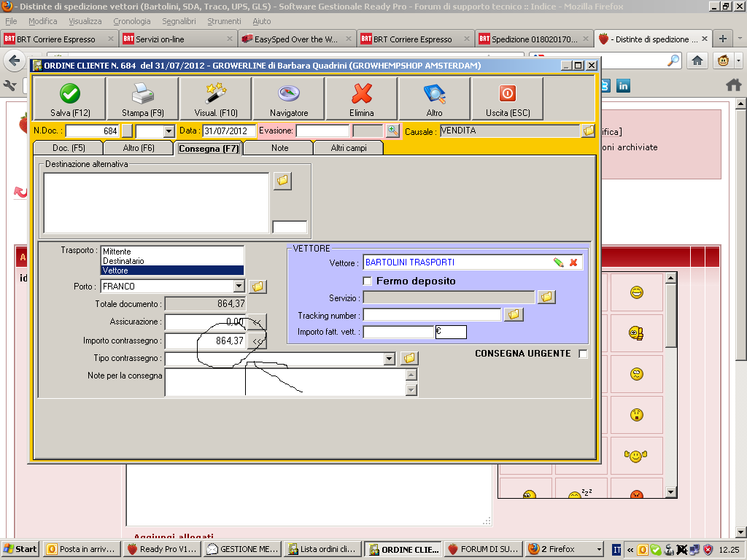Screen dimensions: 747x560
Task: Open a new Firefox tab with plus button
Action: click(x=723, y=39)
